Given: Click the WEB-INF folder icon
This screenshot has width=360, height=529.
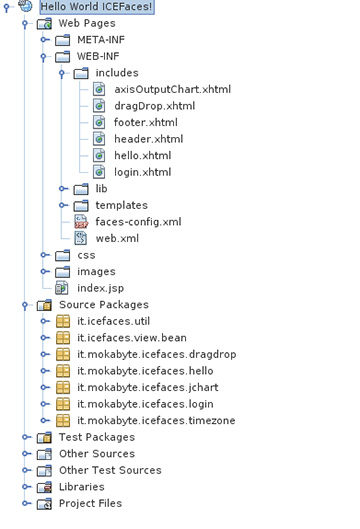Looking at the screenshot, I should coord(63,57).
